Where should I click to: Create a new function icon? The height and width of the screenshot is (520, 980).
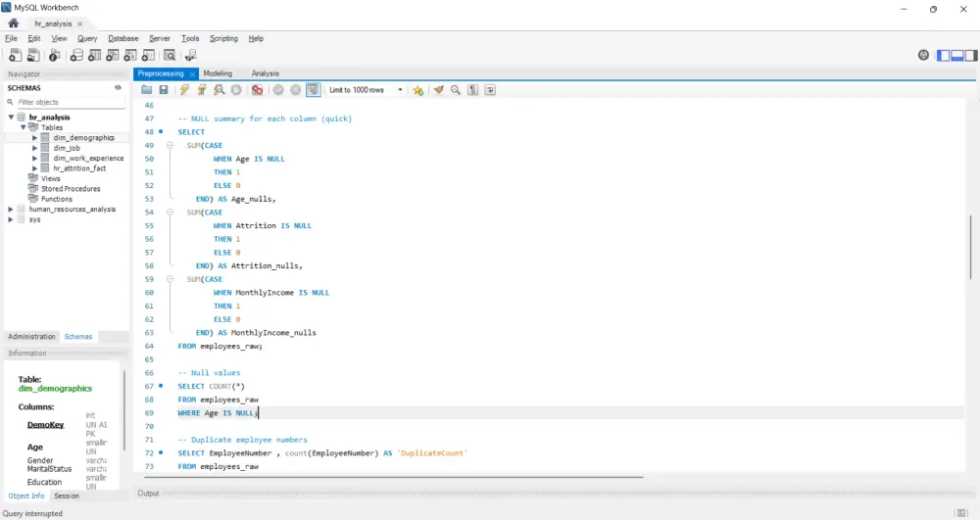tap(148, 56)
